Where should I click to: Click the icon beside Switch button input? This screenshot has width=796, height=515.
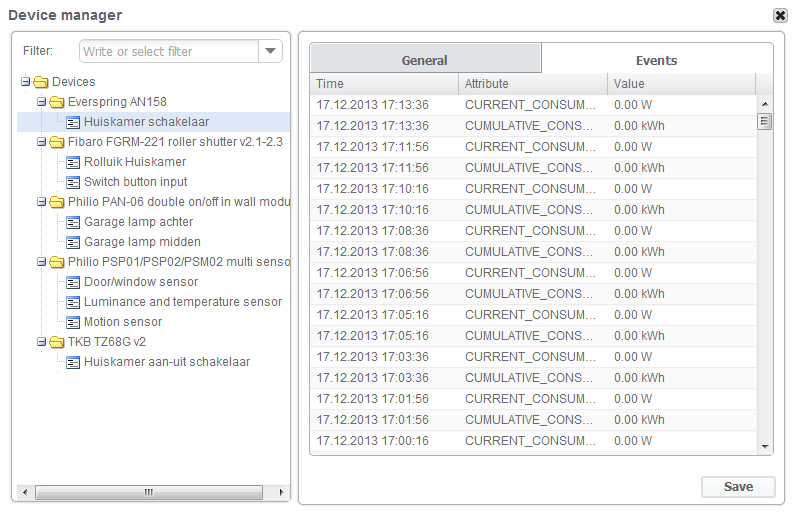(73, 182)
